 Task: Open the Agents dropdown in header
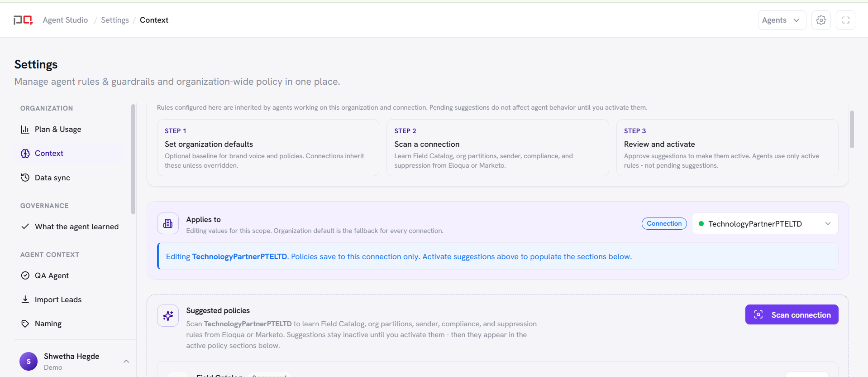click(x=782, y=20)
